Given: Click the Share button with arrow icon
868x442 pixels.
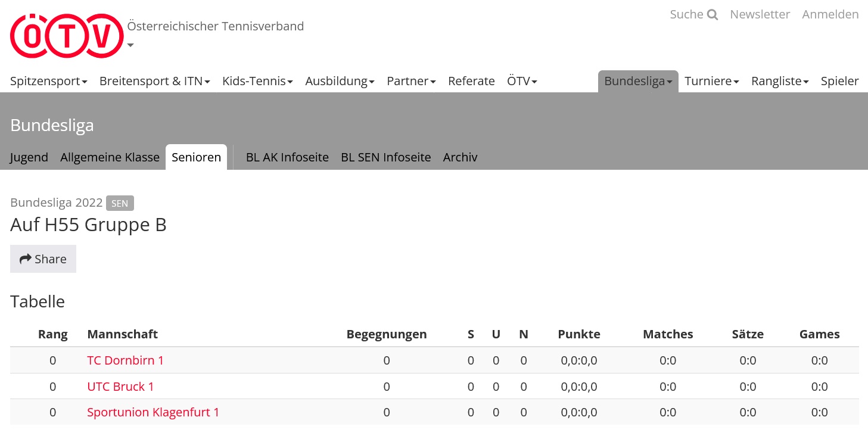Looking at the screenshot, I should point(43,259).
